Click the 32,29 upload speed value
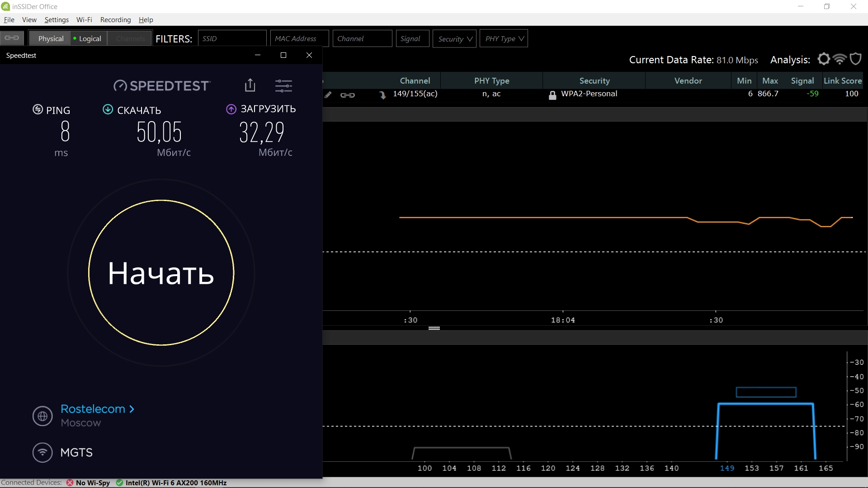 coord(261,132)
